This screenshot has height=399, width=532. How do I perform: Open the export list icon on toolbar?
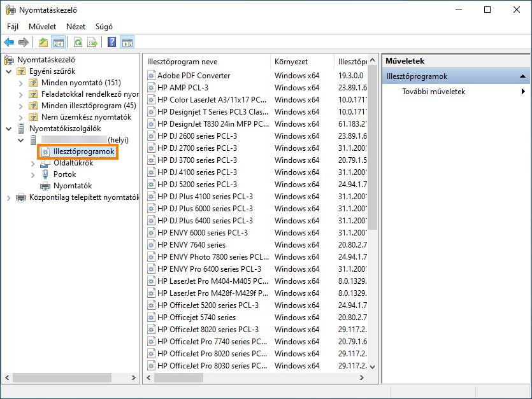[92, 42]
